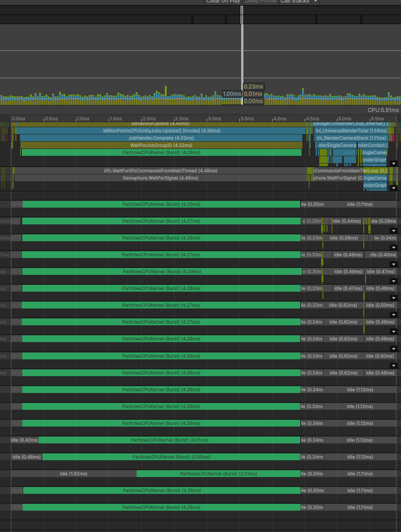Image resolution: width=401 pixels, height=532 pixels.
Task: Select main thread ParticlesCPUKernel (Burst) (4.28ms) sample
Action: [162, 153]
